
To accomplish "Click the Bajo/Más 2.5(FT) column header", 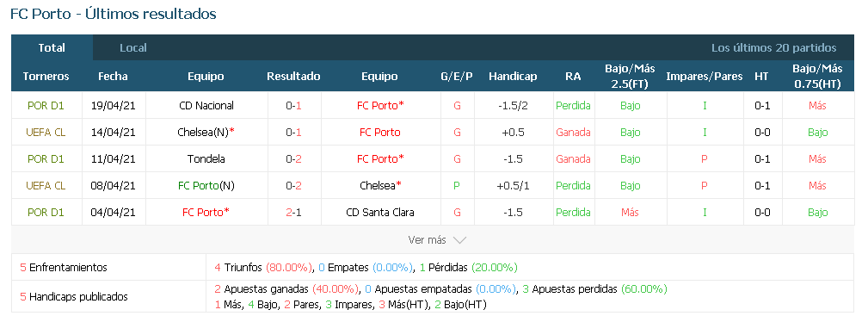I will 630,77.
